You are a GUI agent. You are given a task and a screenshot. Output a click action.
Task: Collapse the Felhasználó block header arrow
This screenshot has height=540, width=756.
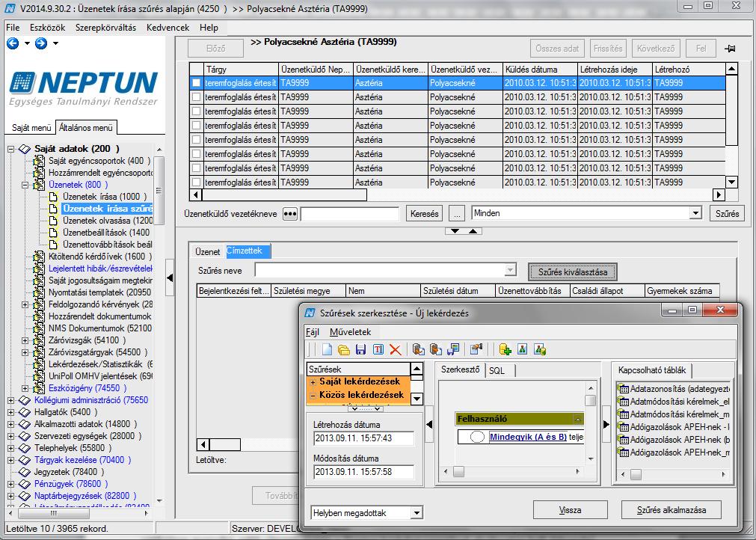[x=577, y=420]
